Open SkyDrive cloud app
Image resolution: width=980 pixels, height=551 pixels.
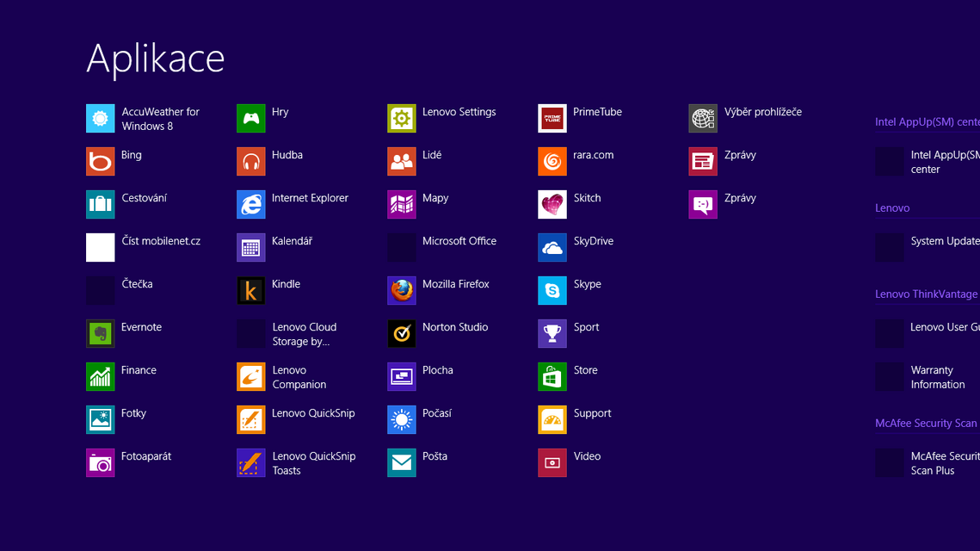pos(552,248)
